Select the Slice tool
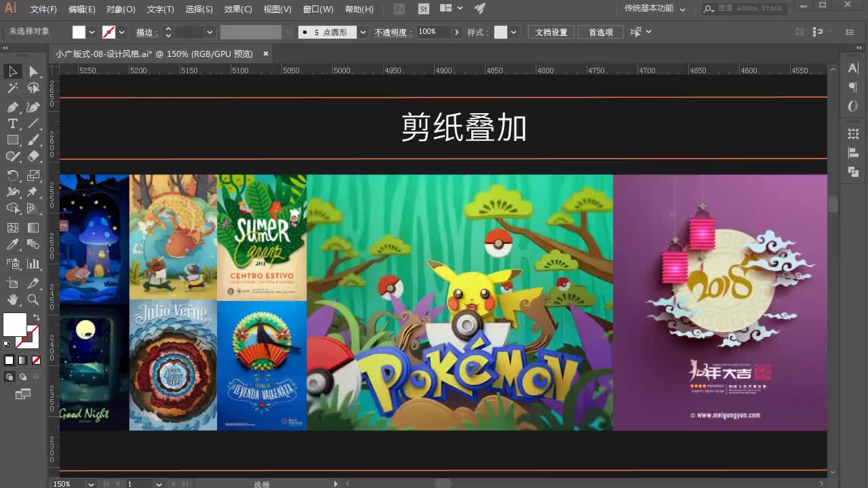Screen dimensions: 868x488 pos(33,283)
